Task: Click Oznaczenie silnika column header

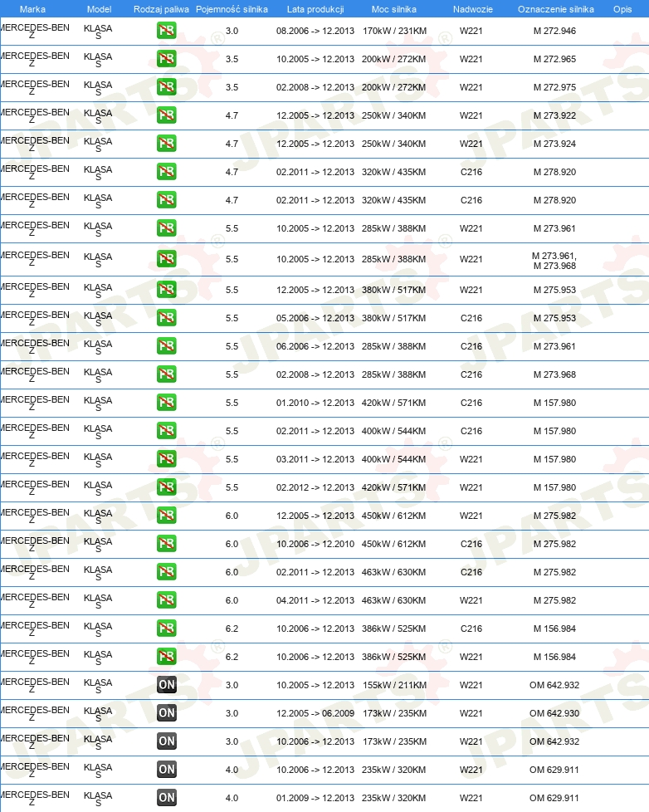Action: coord(556,9)
